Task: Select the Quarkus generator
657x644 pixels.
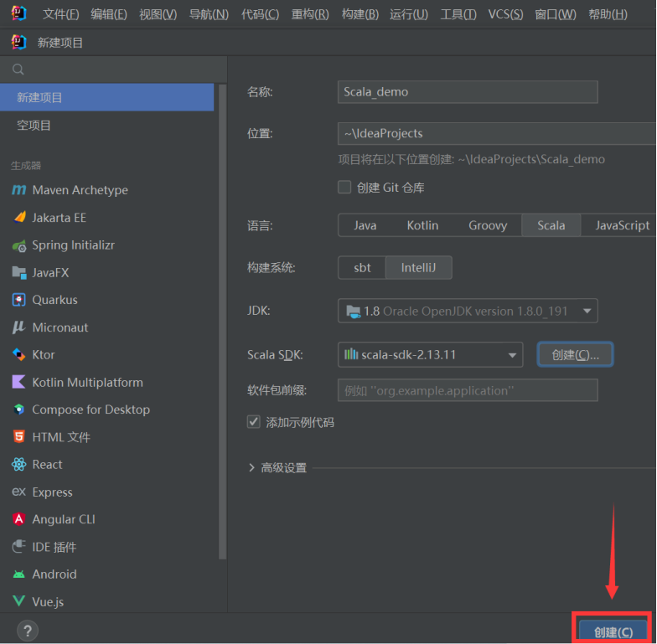Action: coord(107,300)
